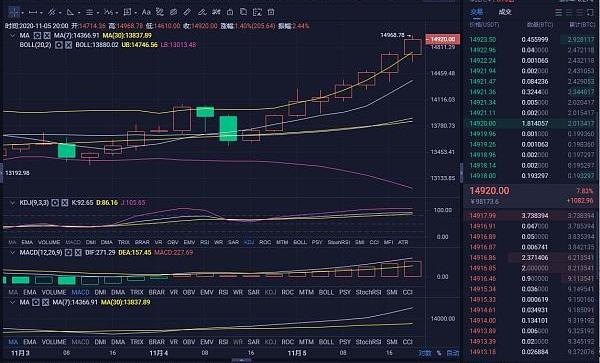
Task: Select the horizontal line drawing tool
Action: [x=33, y=12]
